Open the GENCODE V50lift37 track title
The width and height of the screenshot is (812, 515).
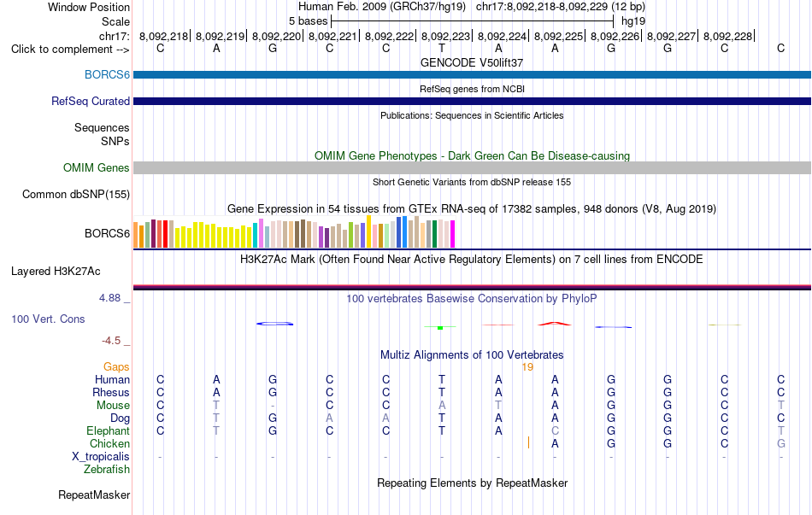pos(472,62)
